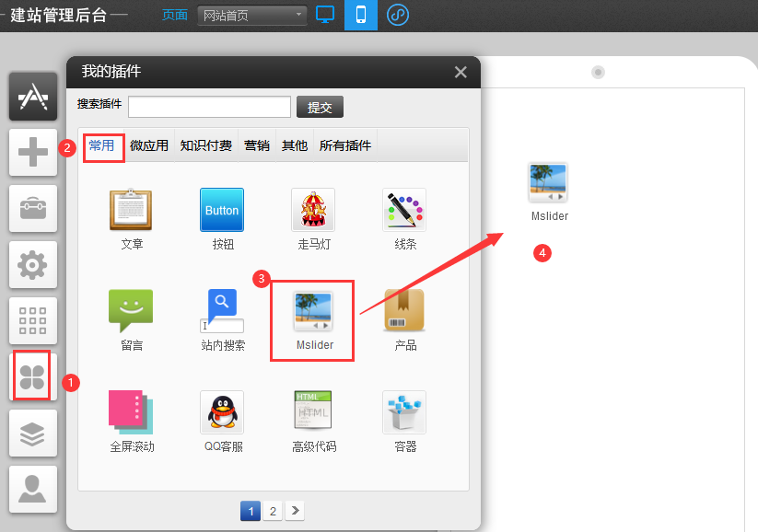This screenshot has height=532, width=758.
Task: Select the 高级代码 HTML plugin
Action: point(313,411)
